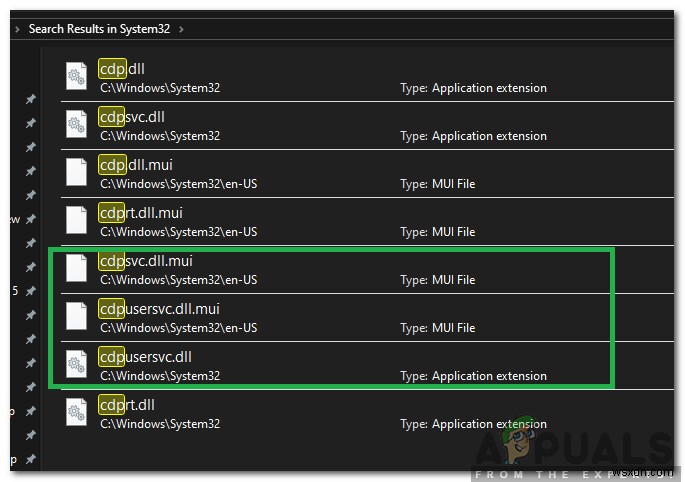Click the cdpsvc.dll gear file icon

tap(76, 125)
